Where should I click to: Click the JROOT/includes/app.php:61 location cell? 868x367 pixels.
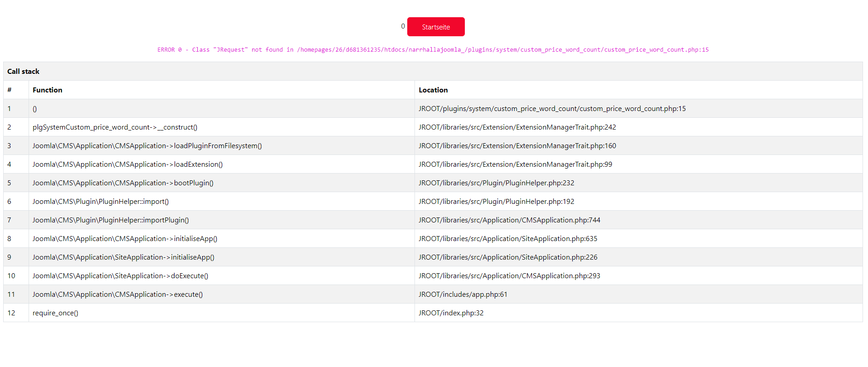pos(463,295)
